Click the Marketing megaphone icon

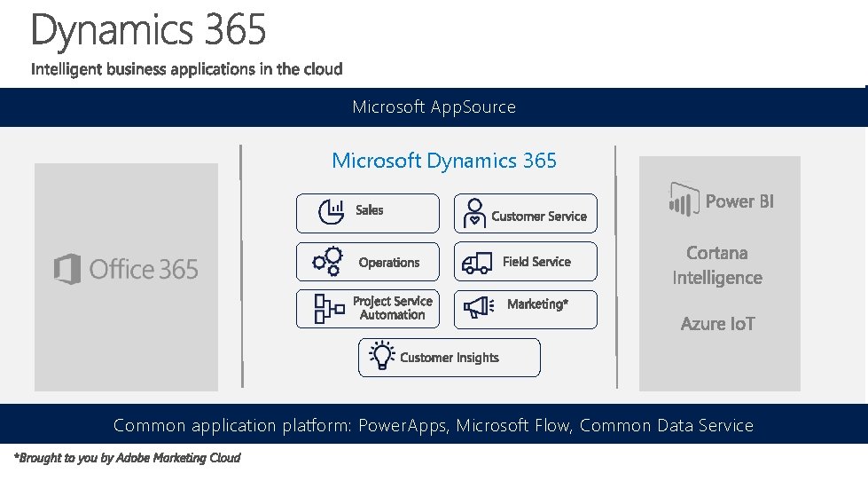tap(479, 307)
